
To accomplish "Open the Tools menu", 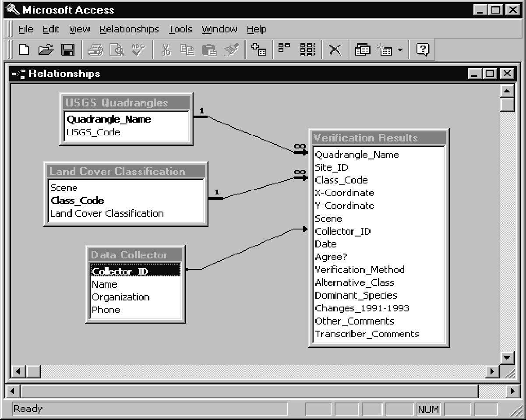I will click(x=180, y=29).
